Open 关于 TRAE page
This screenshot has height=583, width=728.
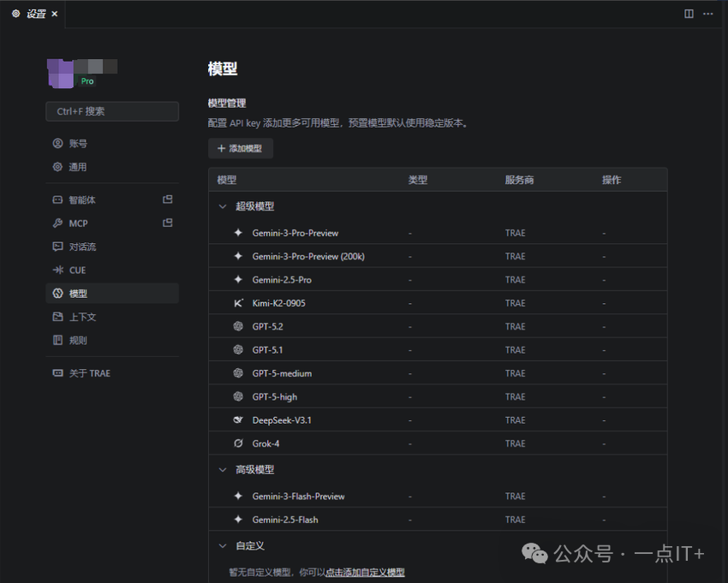(x=112, y=373)
